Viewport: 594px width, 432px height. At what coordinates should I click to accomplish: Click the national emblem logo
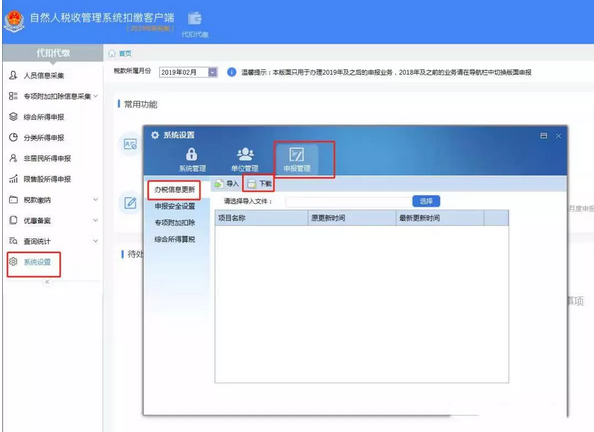point(14,20)
